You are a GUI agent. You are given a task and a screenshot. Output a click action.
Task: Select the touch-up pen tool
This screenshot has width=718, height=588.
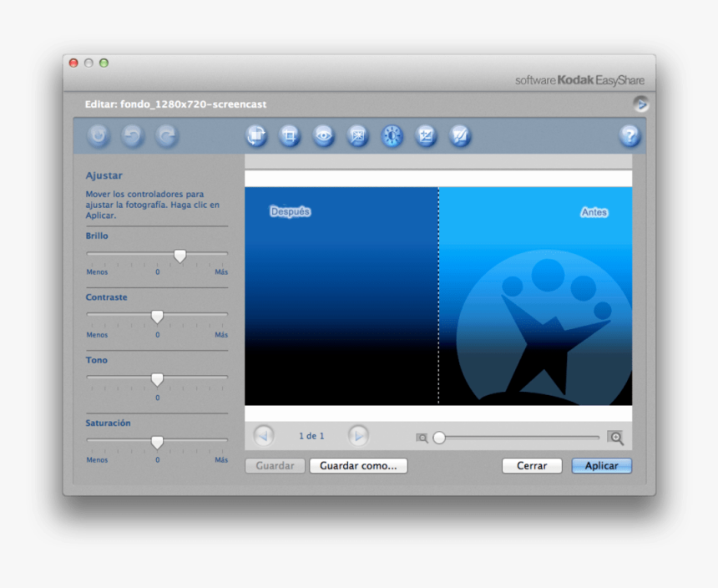click(459, 135)
